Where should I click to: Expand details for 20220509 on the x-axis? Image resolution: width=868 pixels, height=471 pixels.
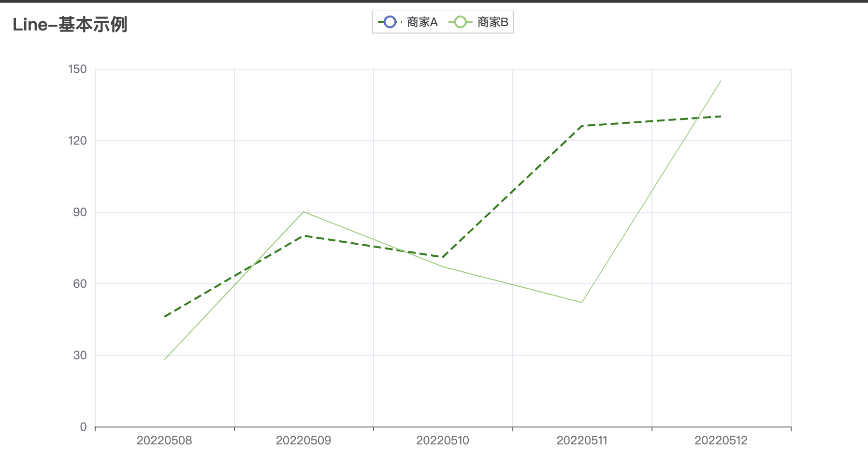[304, 441]
